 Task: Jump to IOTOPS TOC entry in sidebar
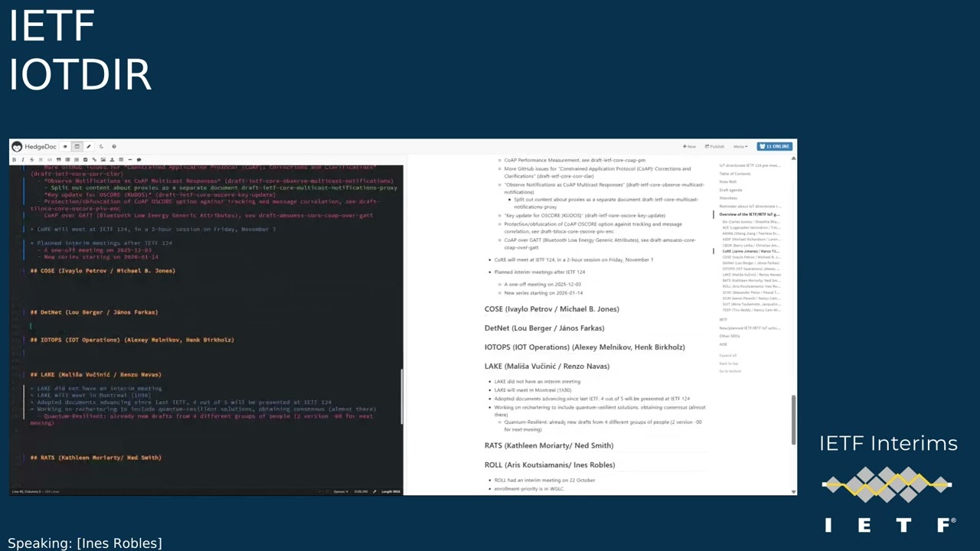[x=751, y=269]
